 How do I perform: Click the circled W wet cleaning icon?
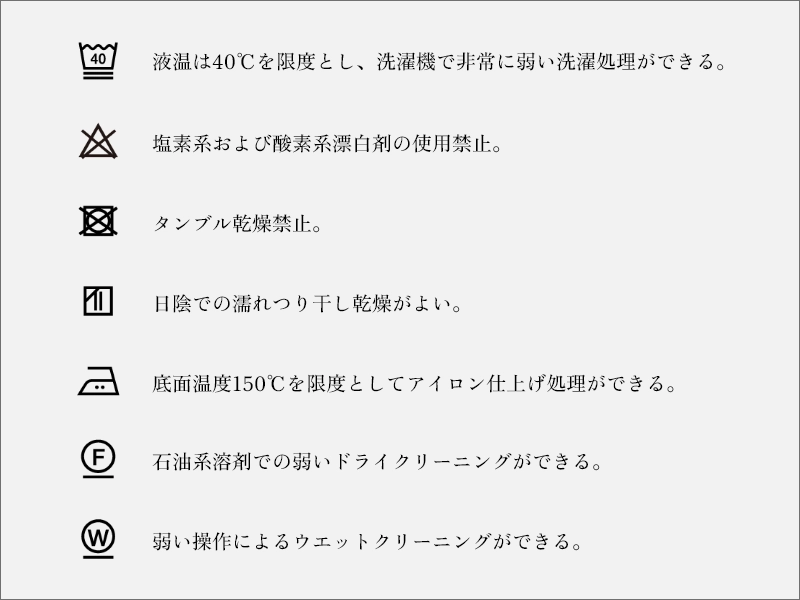98,539
